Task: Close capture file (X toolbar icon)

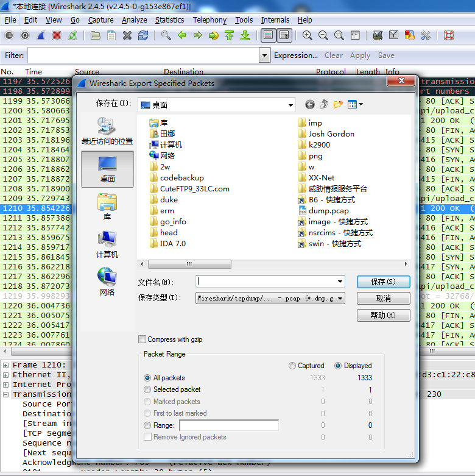Action: 127,35
